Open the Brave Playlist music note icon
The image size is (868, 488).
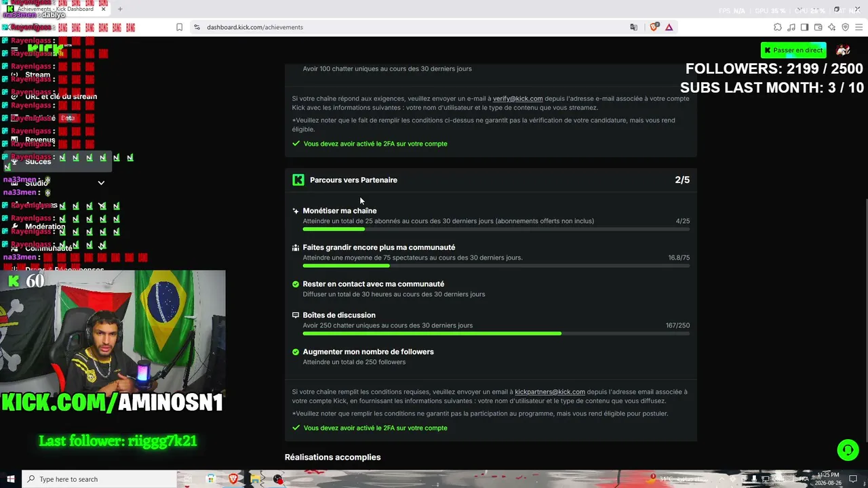pyautogui.click(x=791, y=27)
